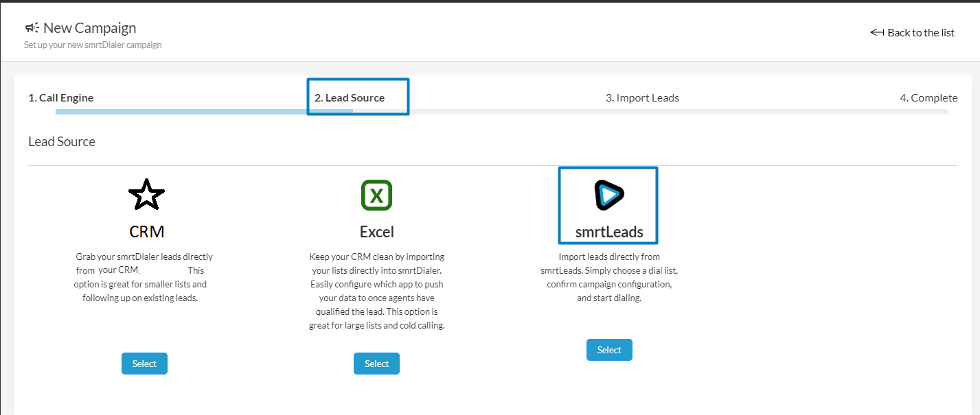The height and width of the screenshot is (415, 980).
Task: Click the Excel heading text
Action: coord(377,232)
